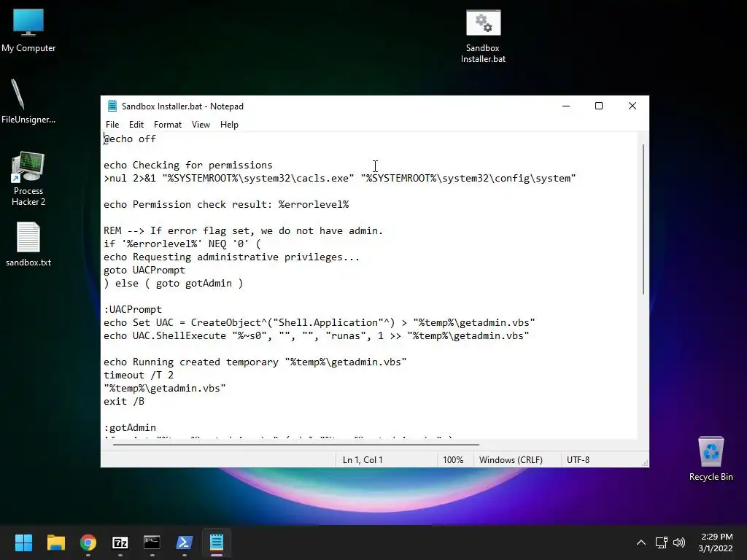Place cursor in the cacls.exe line

click(340, 178)
